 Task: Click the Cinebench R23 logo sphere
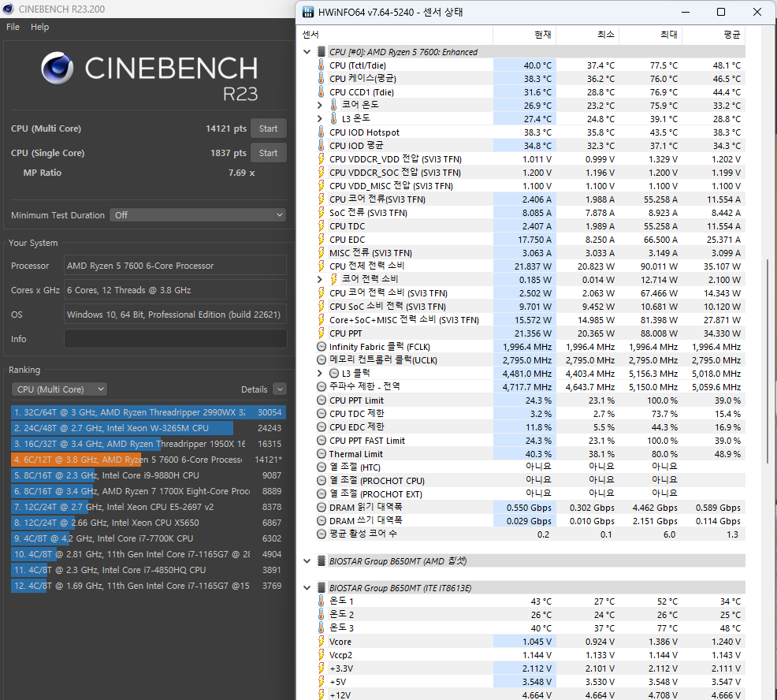pos(57,68)
